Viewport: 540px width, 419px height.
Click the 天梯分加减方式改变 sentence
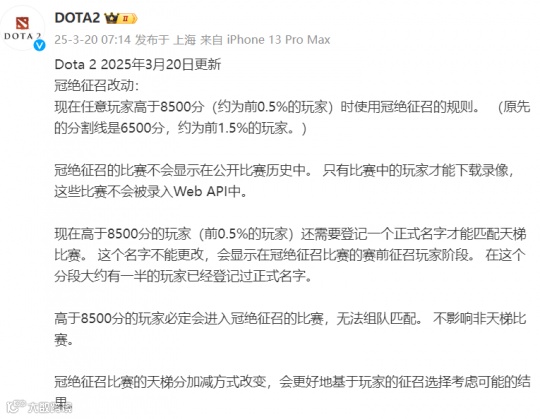point(292,382)
